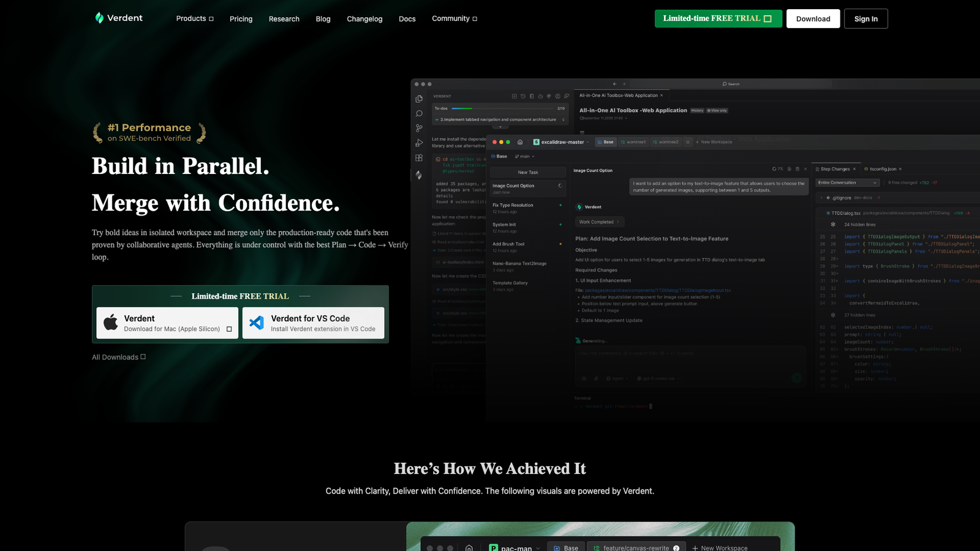Click the New Task button
This screenshot has width=980, height=551.
[528, 173]
